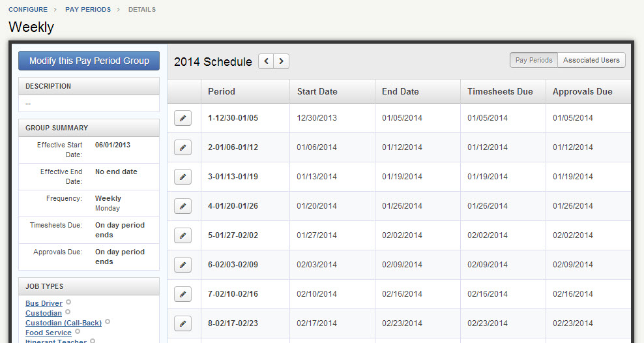Open Custodian (Call-Back) job type link

[64, 323]
